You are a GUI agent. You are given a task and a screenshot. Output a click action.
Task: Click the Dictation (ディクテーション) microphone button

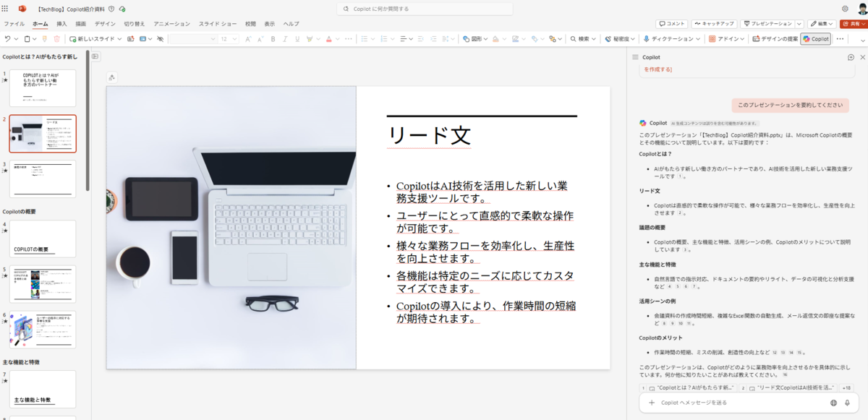tap(668, 39)
